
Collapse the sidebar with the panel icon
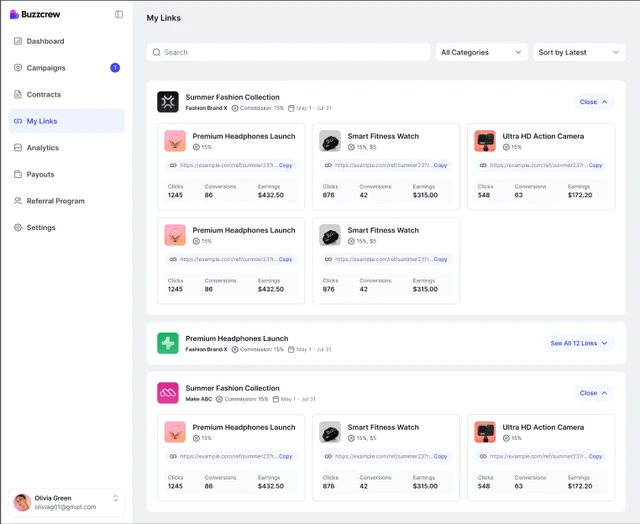point(119,15)
